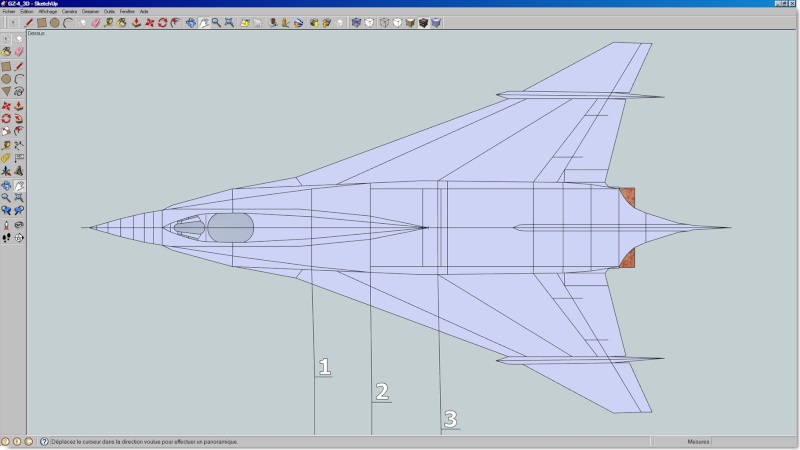Screen dimensions: 800x450
Task: Activate the Axes tool
Action: tap(6, 171)
